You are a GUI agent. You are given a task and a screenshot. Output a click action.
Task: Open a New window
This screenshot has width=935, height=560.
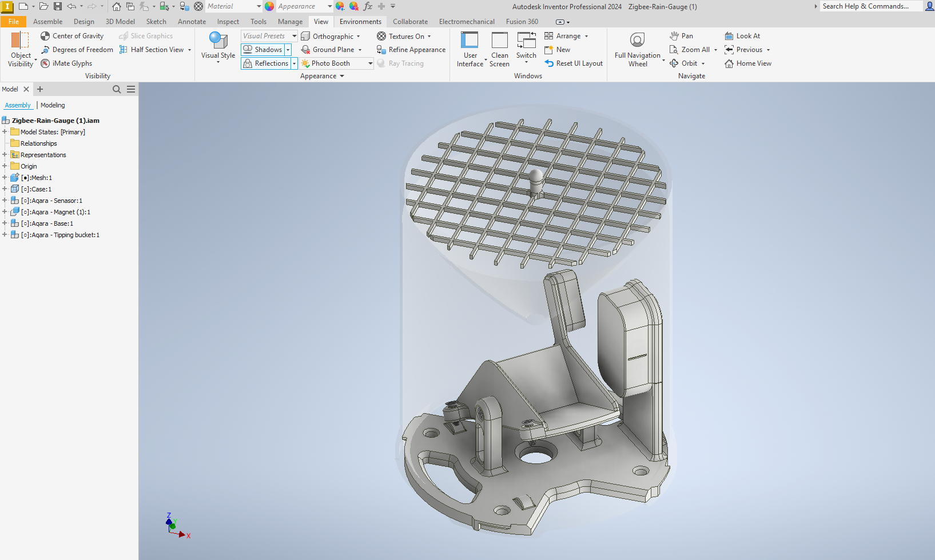pyautogui.click(x=557, y=50)
